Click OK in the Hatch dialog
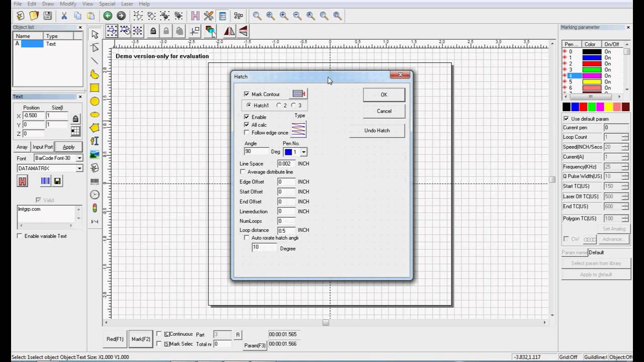The image size is (644, 362). pos(384,95)
